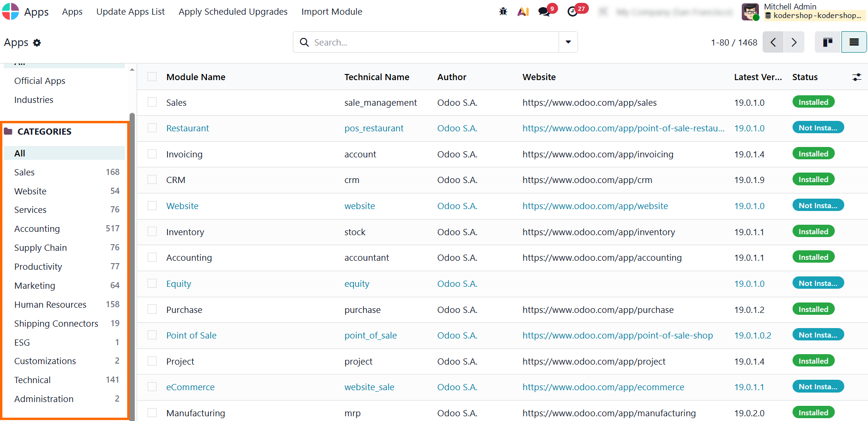Open the gear actions menu beside Apps
The width and height of the screenshot is (868, 421).
[37, 43]
